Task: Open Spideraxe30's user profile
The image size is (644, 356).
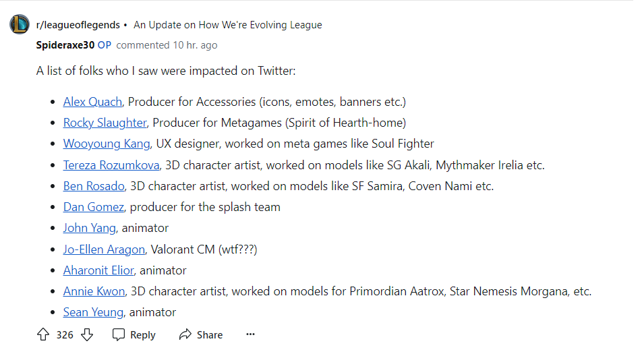Action: click(65, 45)
